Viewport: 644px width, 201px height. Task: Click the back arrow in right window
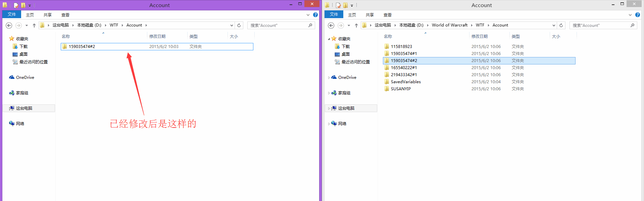tap(331, 26)
